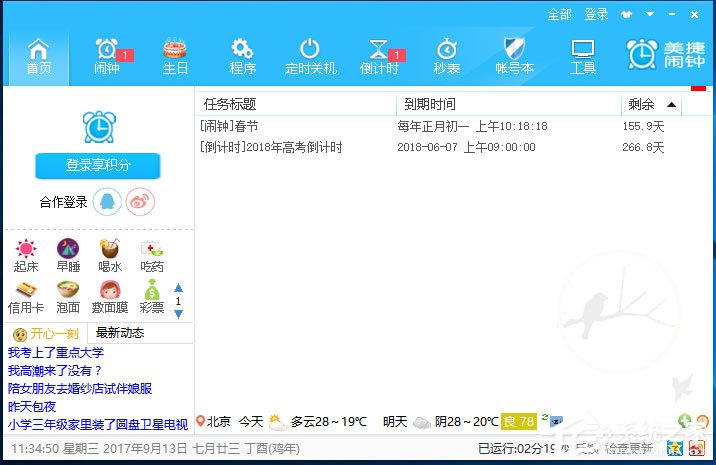Viewport: 716px width, 465px height.
Task: Select the 彩票 lottery reminder
Action: (152, 297)
